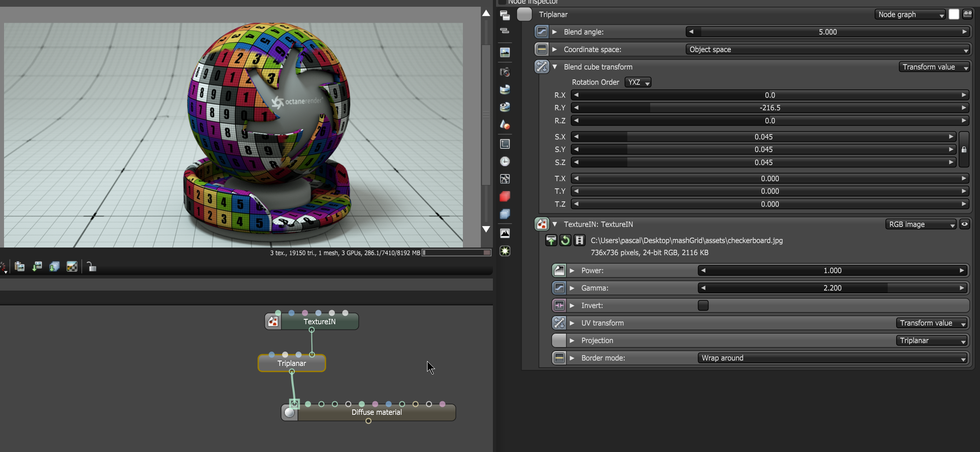Click the stacked windows icon in inspector sidebar
This screenshot has width=980, height=452.
point(505,16)
